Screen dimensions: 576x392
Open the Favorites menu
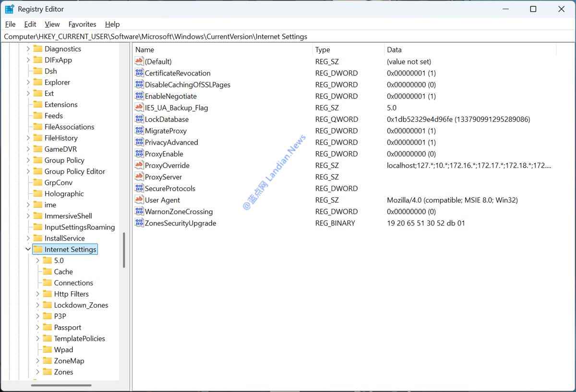tap(82, 24)
